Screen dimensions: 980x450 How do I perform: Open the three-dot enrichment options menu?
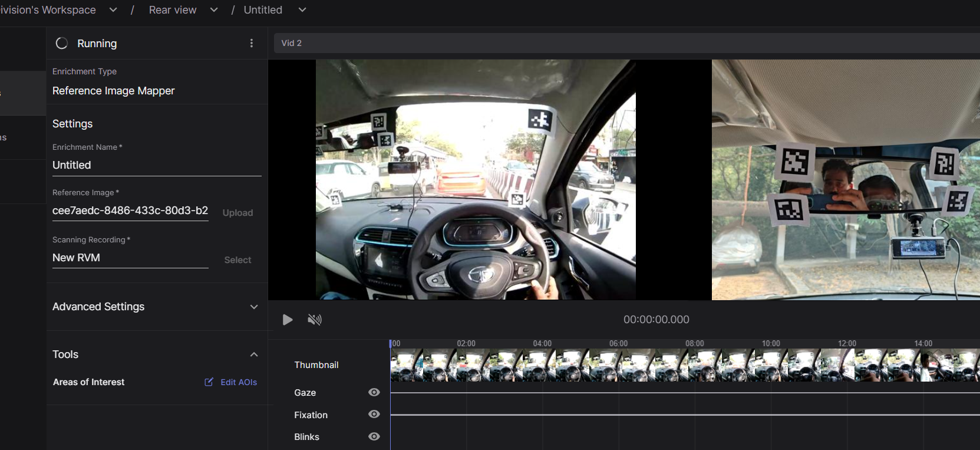(252, 43)
